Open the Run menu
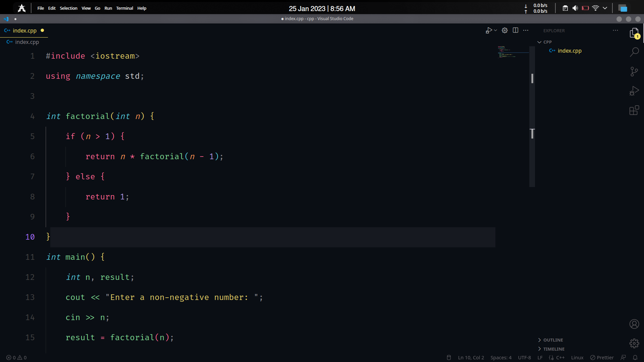The height and width of the screenshot is (362, 644). [108, 8]
